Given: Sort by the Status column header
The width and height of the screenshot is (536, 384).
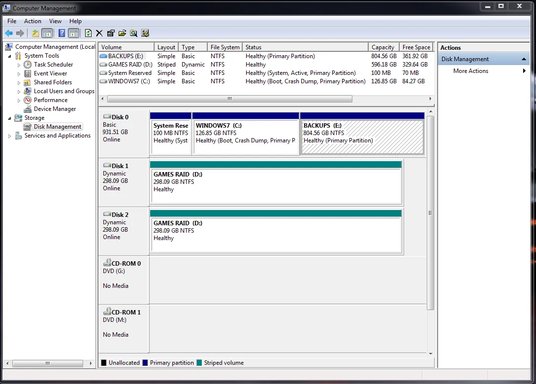Looking at the screenshot, I should click(x=305, y=47).
